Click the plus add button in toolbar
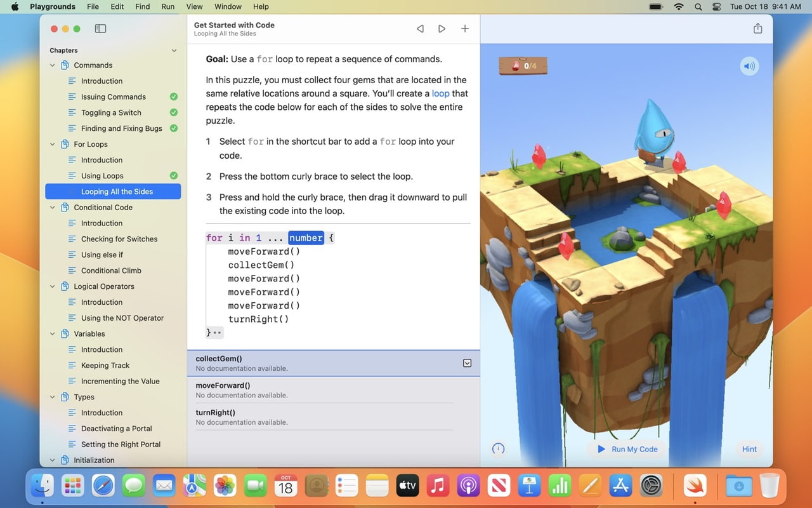Image resolution: width=812 pixels, height=508 pixels. 465,29
